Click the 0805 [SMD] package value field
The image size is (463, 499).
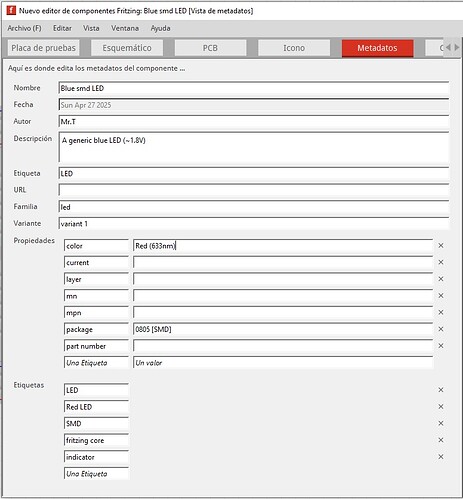283,329
